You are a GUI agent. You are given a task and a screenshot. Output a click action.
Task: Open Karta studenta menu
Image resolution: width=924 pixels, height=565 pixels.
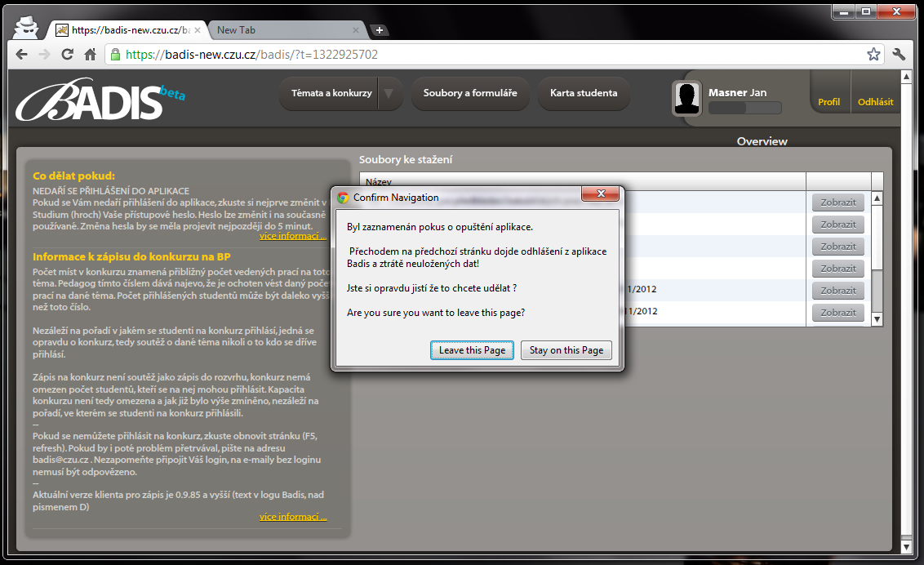pyautogui.click(x=583, y=93)
